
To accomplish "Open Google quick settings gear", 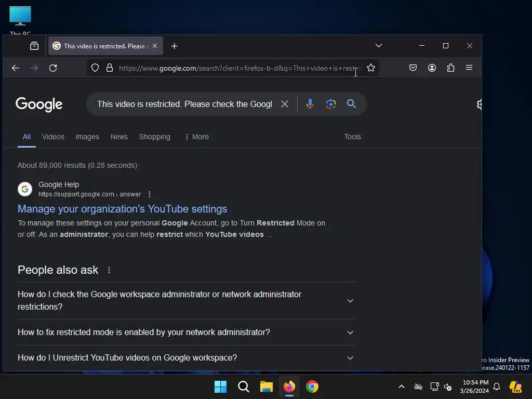I will tap(479, 104).
